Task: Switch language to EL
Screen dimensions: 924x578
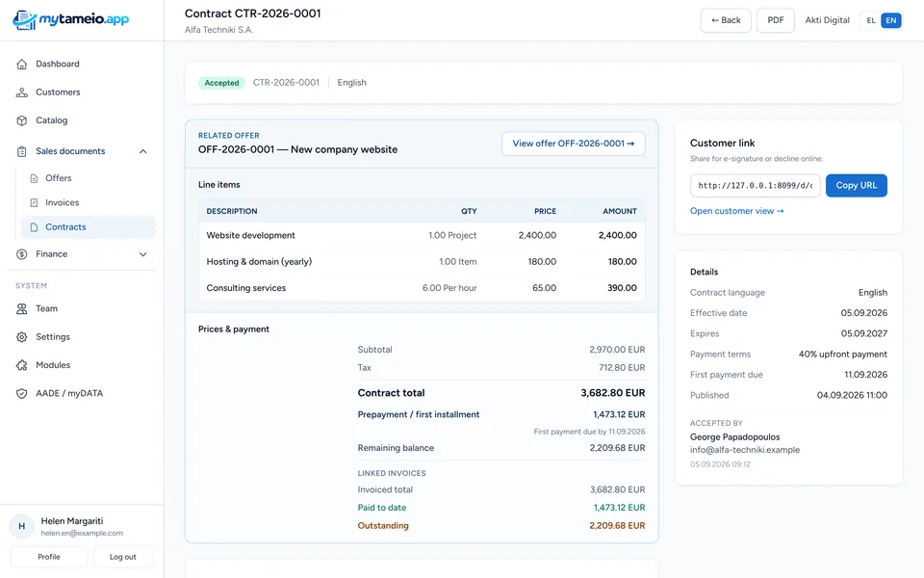Action: [871, 20]
